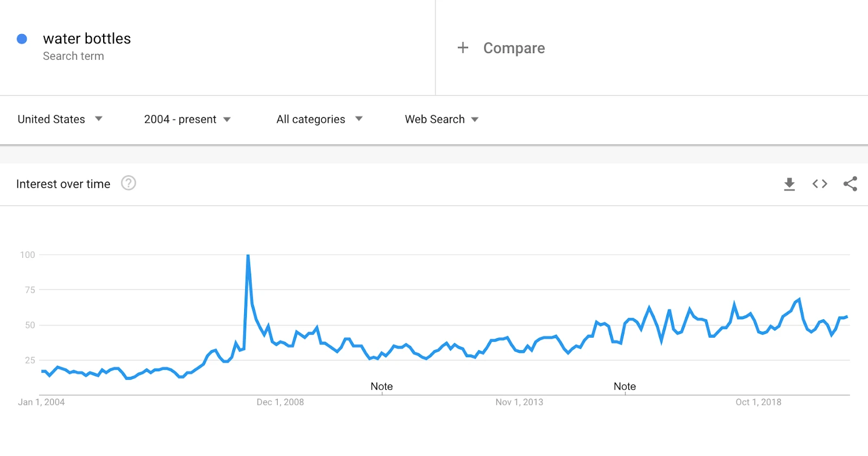Click the blue dot beside water bottles
Screen dimensions: 868x456
point(22,39)
